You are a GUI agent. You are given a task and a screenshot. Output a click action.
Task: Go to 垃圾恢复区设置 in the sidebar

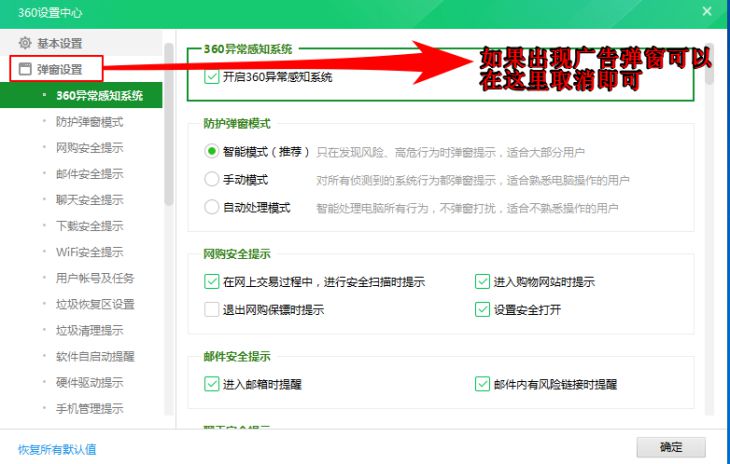point(95,304)
